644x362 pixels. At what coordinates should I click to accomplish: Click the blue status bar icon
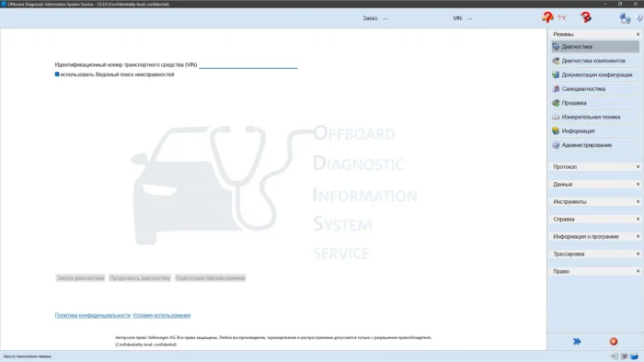click(x=635, y=356)
